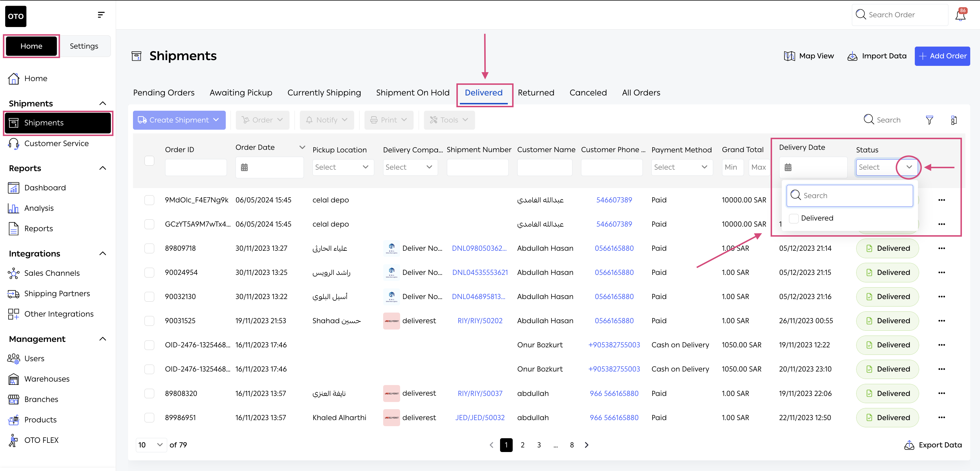Viewport: 980px width, 471px height.
Task: Collapse the sidebar menu icon
Action: [101, 15]
